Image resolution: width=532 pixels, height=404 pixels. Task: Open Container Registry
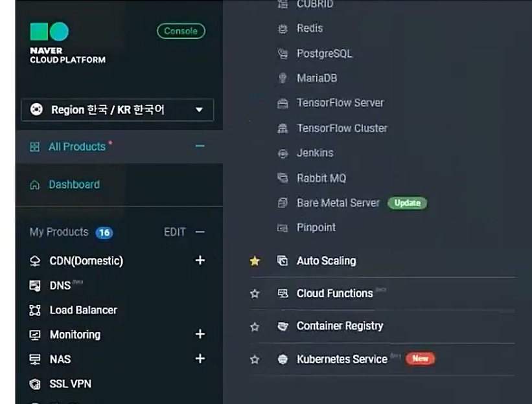tap(340, 326)
